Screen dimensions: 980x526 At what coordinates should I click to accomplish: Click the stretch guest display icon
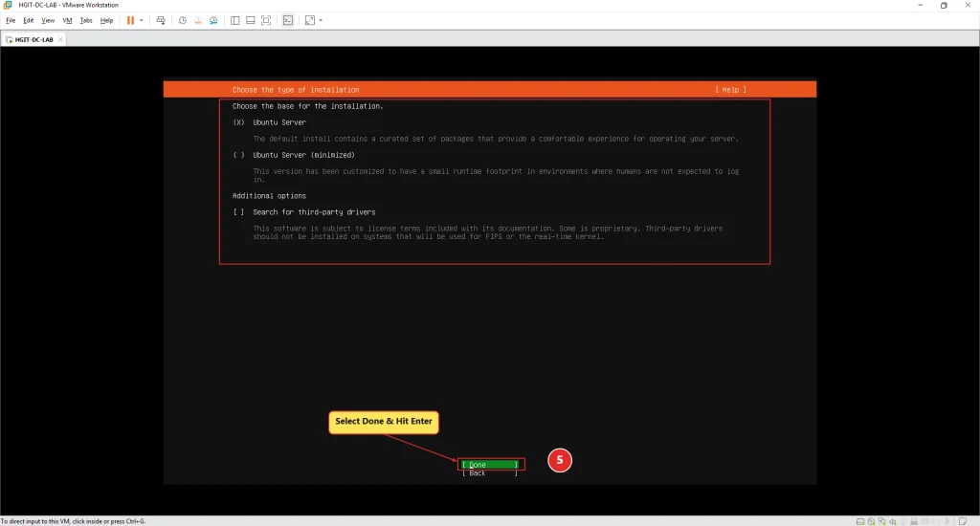click(x=310, y=20)
